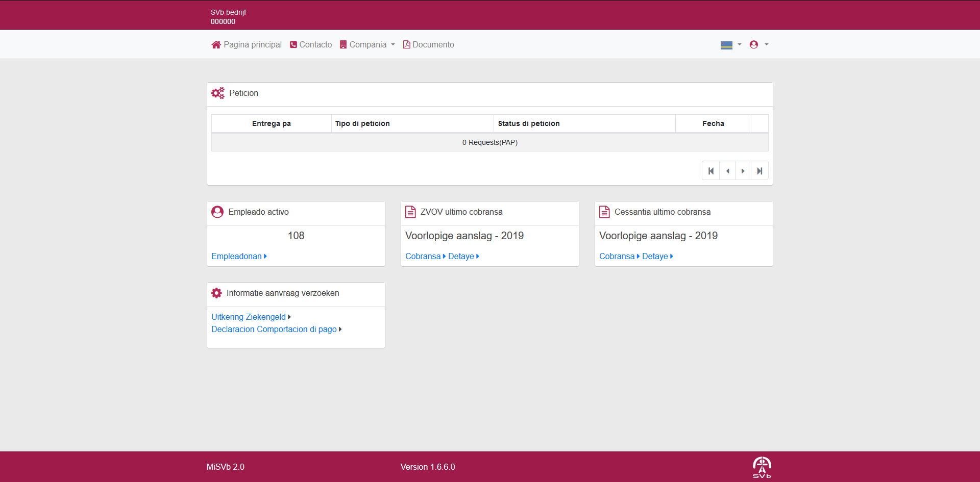Viewport: 980px width, 482px height.
Task: Expand the Compania menu
Action: click(367, 45)
